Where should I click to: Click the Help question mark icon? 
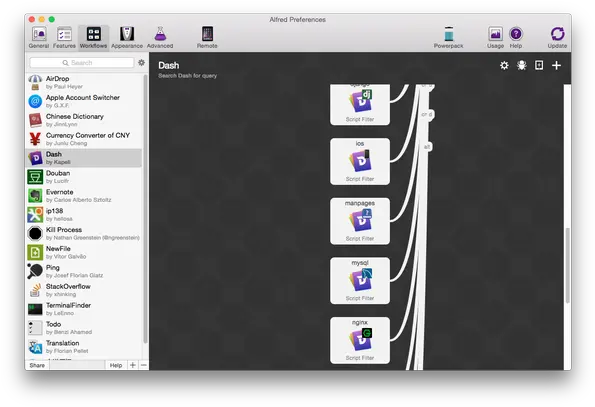[x=515, y=38]
